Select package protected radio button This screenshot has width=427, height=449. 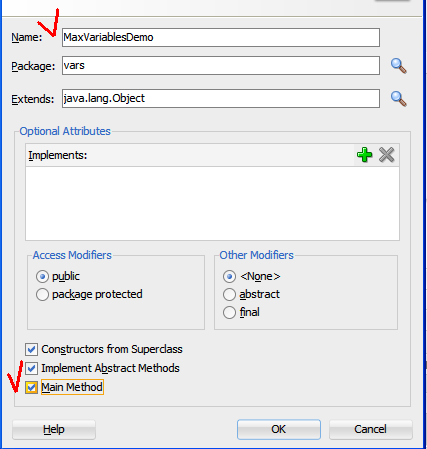click(x=42, y=295)
